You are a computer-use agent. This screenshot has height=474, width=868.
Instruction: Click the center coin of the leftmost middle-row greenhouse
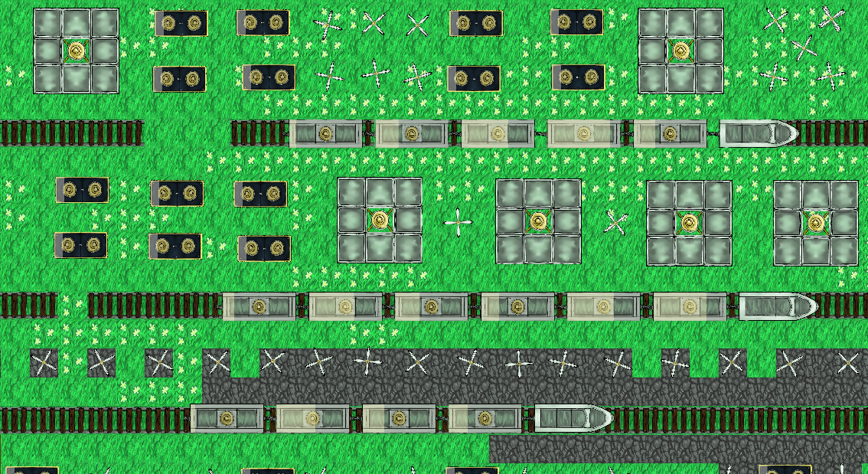[x=380, y=220]
